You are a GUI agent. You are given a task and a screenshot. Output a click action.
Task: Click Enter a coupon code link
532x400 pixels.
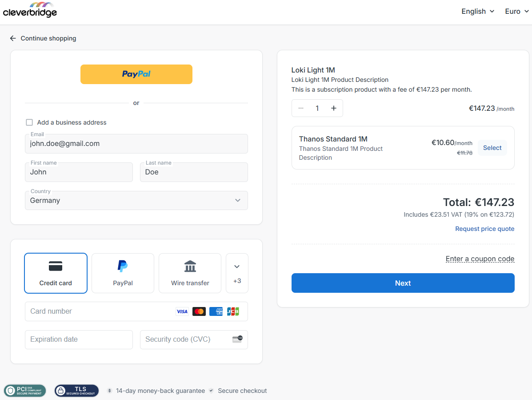click(x=480, y=259)
